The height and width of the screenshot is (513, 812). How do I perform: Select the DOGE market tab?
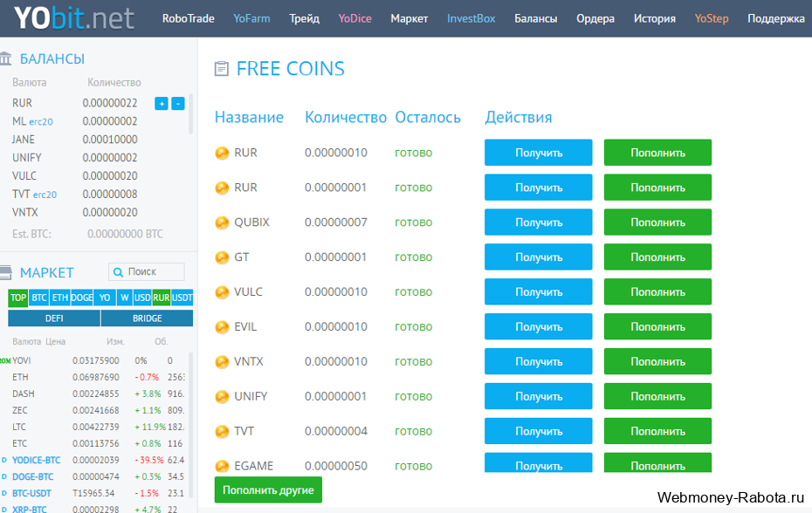[x=82, y=298]
